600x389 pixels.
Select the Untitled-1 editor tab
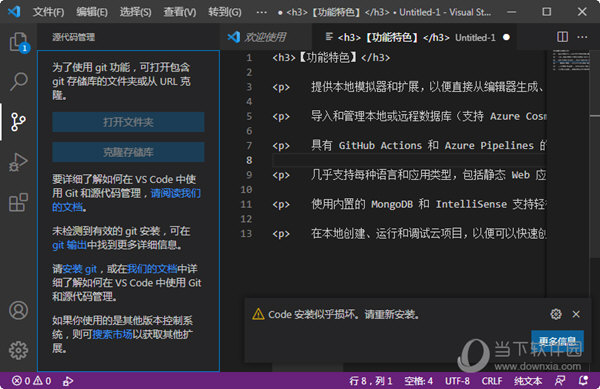(415, 37)
